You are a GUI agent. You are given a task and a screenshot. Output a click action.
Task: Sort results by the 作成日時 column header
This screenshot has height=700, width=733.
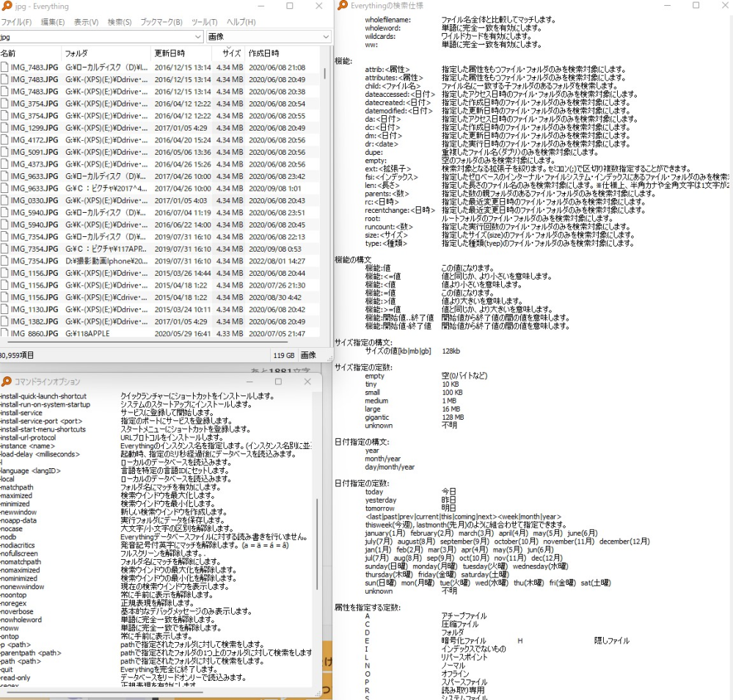tap(282, 54)
